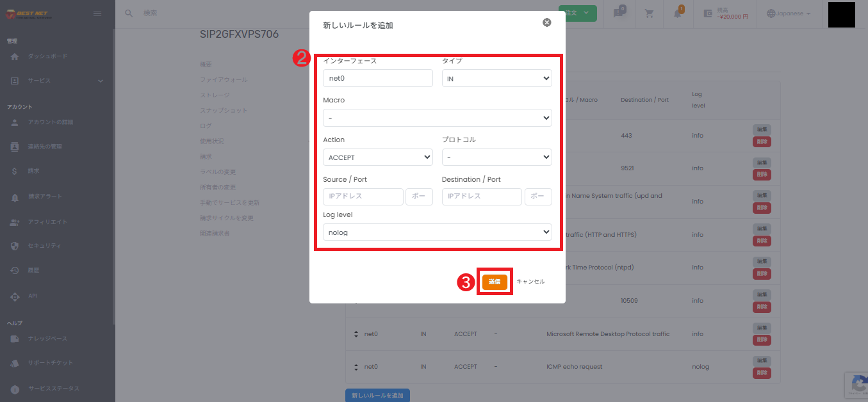
Task: Open the Action dropdown showing ACCEPT
Action: coord(377,157)
